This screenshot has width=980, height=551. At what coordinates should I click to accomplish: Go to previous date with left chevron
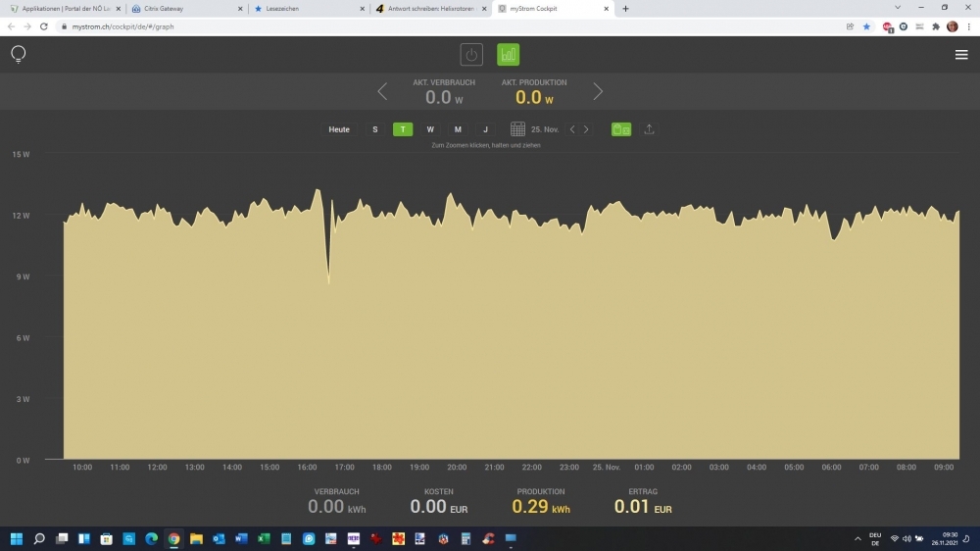572,129
